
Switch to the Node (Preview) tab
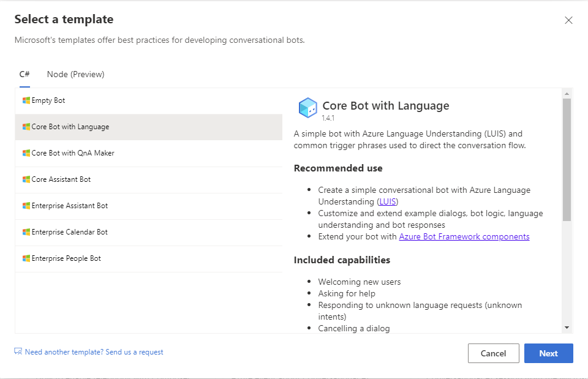coord(75,74)
